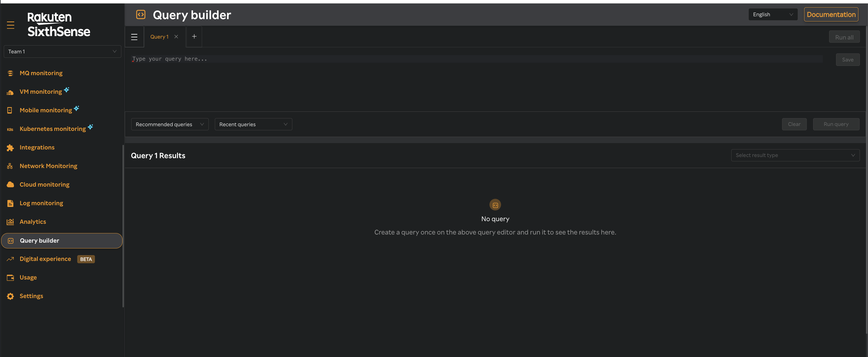Click the Query builder header icon
Viewport: 868px width, 357px height.
(141, 15)
